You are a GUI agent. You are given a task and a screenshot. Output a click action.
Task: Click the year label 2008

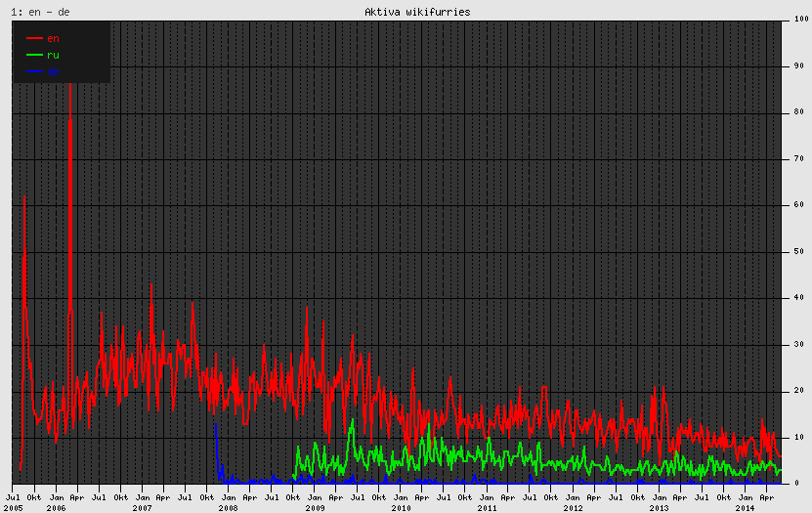coord(228,508)
